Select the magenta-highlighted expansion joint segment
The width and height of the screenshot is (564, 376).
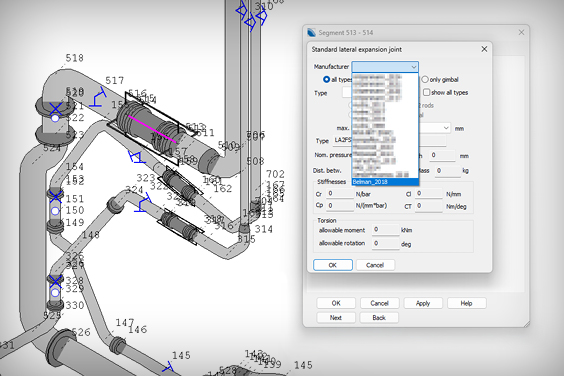pos(152,129)
